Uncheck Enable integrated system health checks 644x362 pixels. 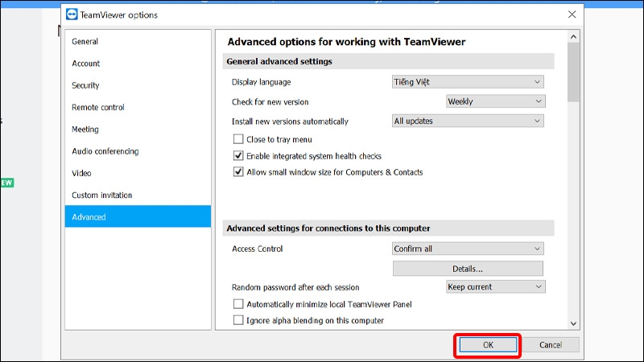click(x=238, y=155)
